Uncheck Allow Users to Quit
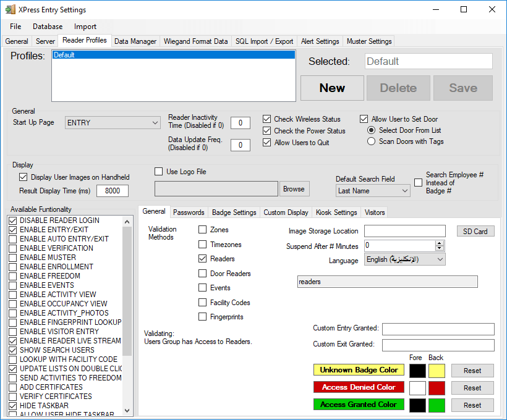 coord(266,143)
